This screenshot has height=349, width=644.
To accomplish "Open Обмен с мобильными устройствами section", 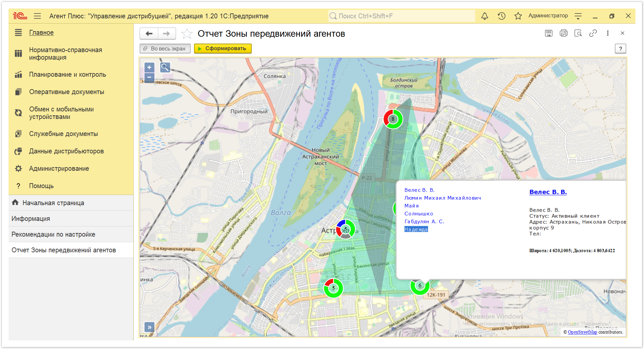I will pos(61,113).
